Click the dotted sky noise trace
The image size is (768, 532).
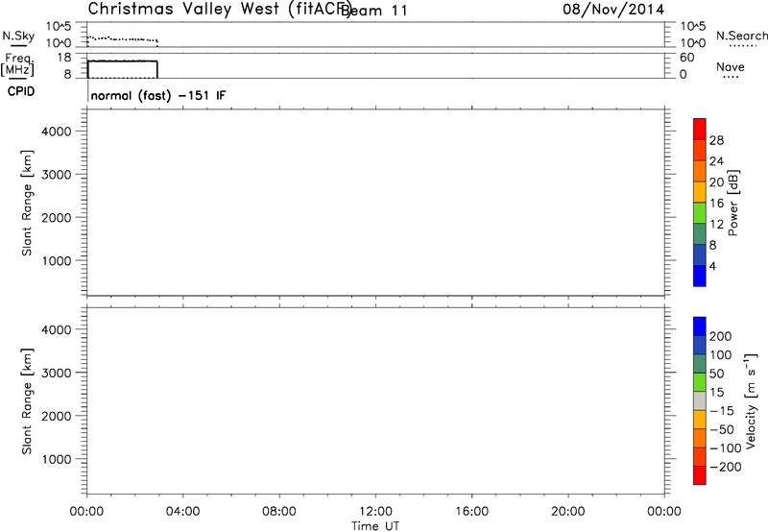click(123, 39)
